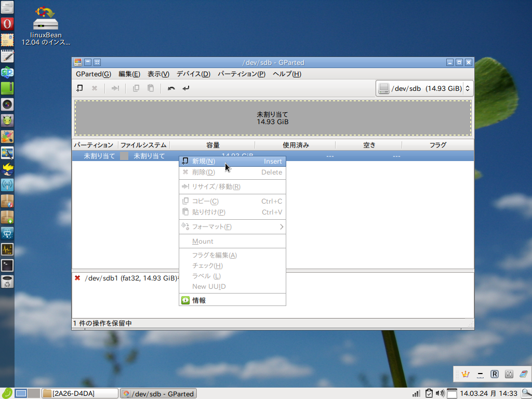The width and height of the screenshot is (532, 399).
Task: Open the blue wiper cleaner dock icon
Action: point(7,233)
